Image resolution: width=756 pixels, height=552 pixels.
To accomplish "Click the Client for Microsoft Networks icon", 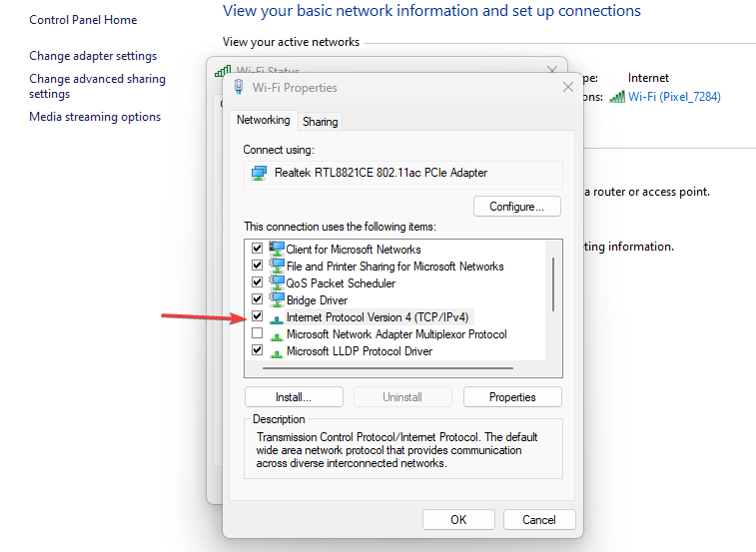I will point(277,249).
